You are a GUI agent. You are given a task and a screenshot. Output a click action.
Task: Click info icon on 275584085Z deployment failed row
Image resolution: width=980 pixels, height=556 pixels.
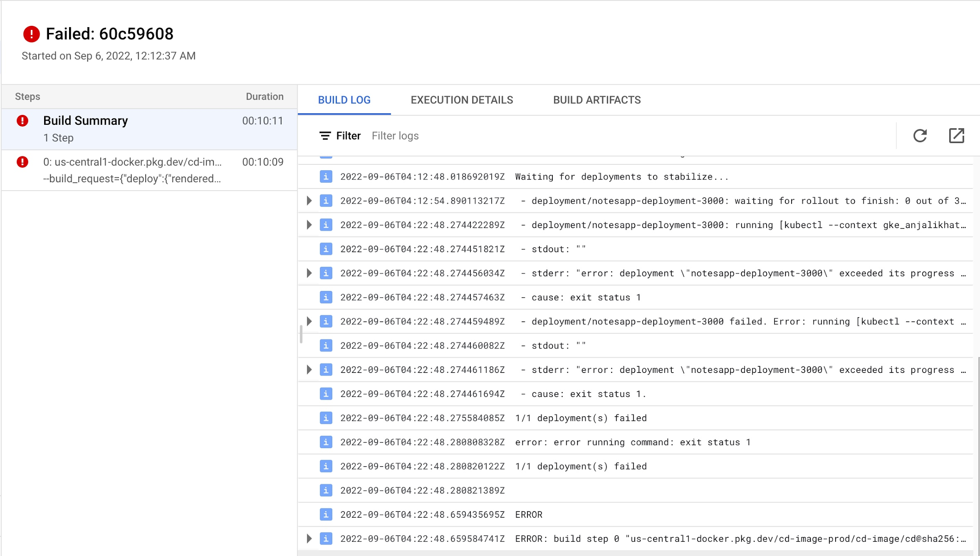(x=326, y=418)
